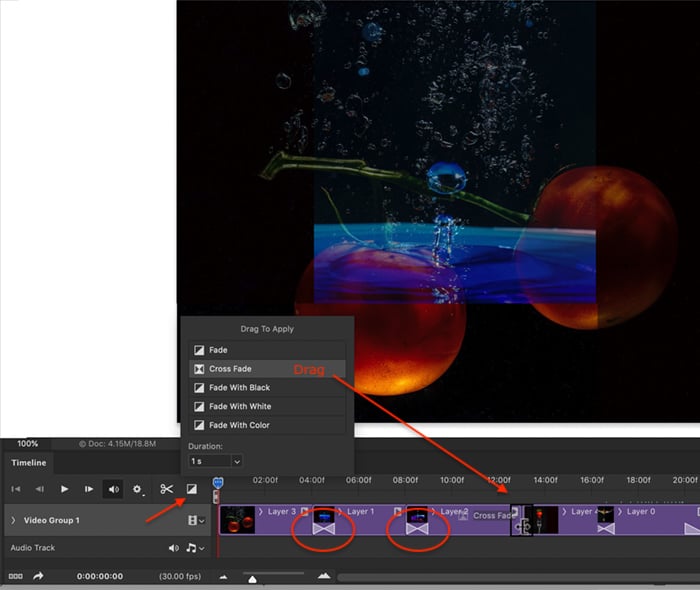700x590 pixels.
Task: Click the blue playhead marker
Action: pos(218,482)
